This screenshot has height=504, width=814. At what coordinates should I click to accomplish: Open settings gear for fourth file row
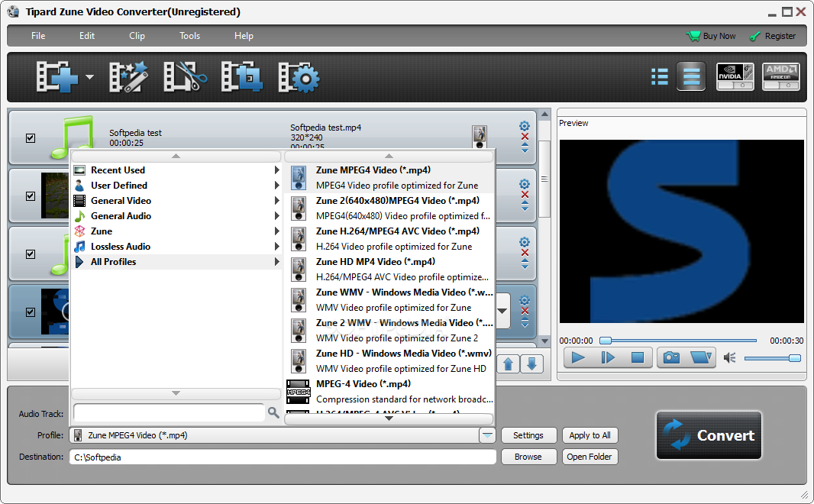[x=525, y=301]
